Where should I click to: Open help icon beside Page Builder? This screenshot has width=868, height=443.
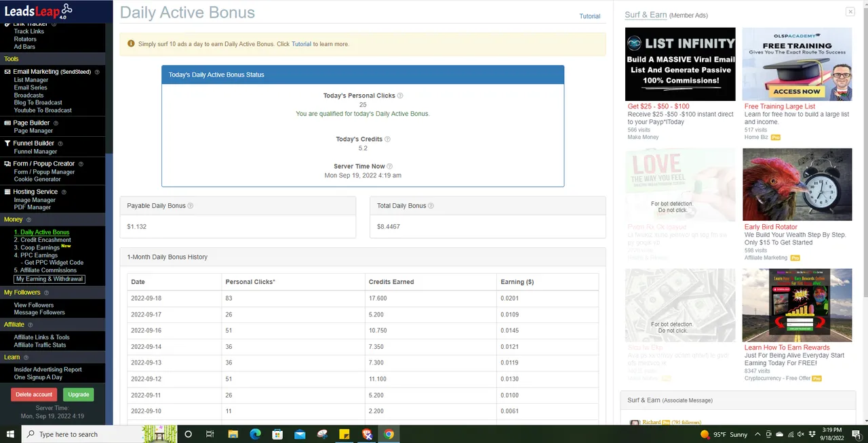point(56,123)
